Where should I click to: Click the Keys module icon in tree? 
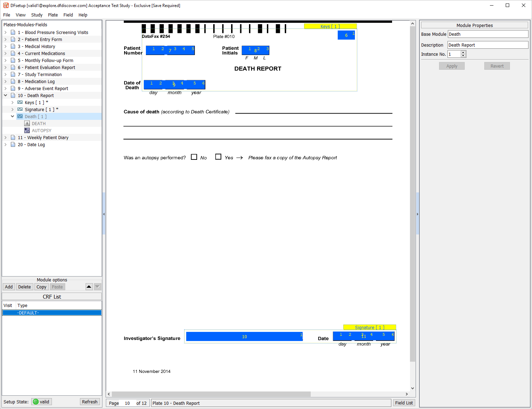[20, 102]
